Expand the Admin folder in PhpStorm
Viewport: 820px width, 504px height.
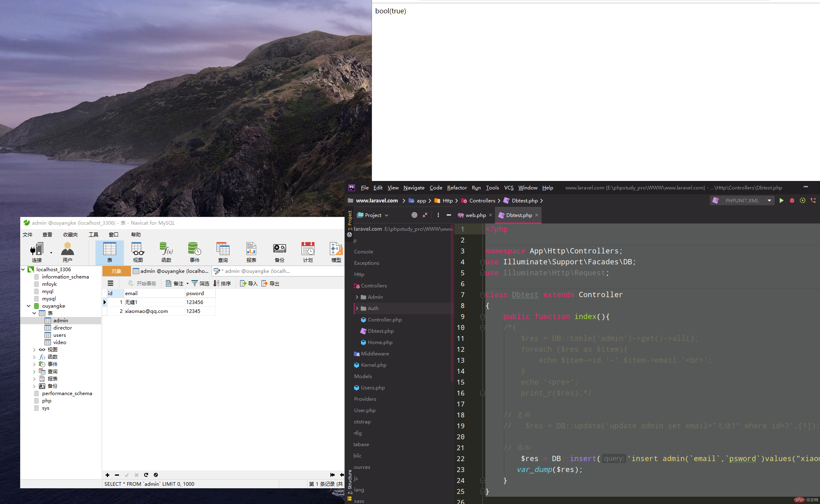[x=357, y=297]
